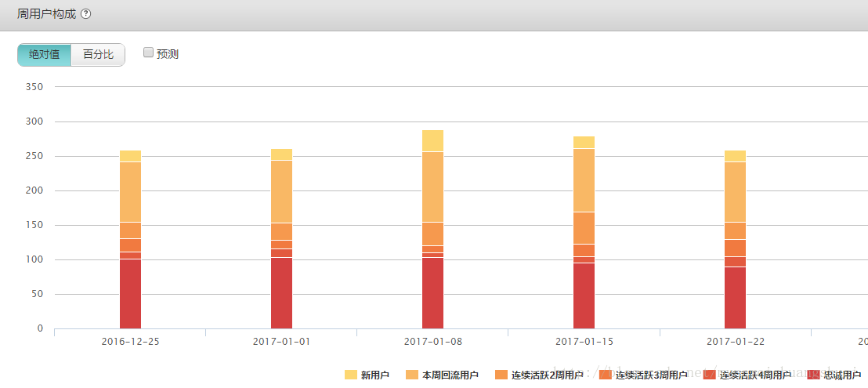
Task: Click the yellow 新用户 segment for 2017-01-08
Action: tap(433, 140)
